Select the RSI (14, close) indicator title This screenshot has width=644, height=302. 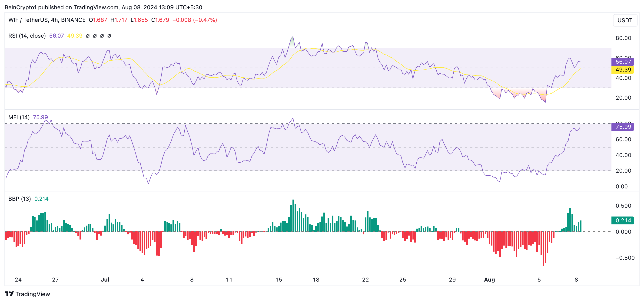click(x=27, y=36)
